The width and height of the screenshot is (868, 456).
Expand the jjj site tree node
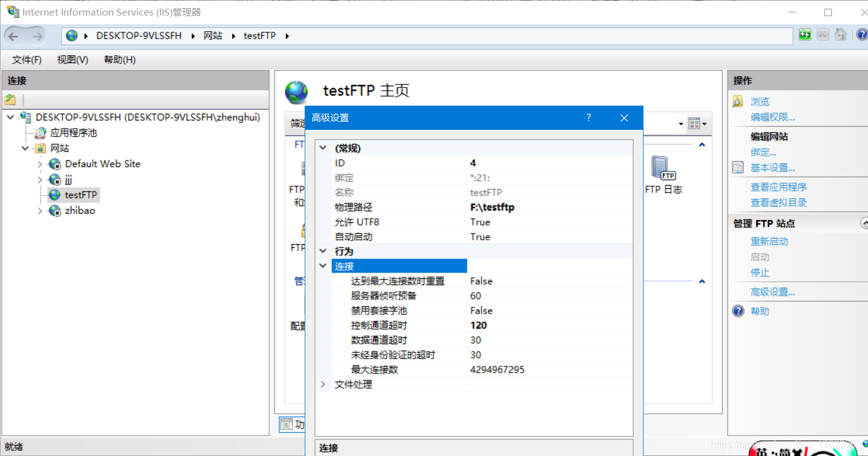pyautogui.click(x=40, y=180)
